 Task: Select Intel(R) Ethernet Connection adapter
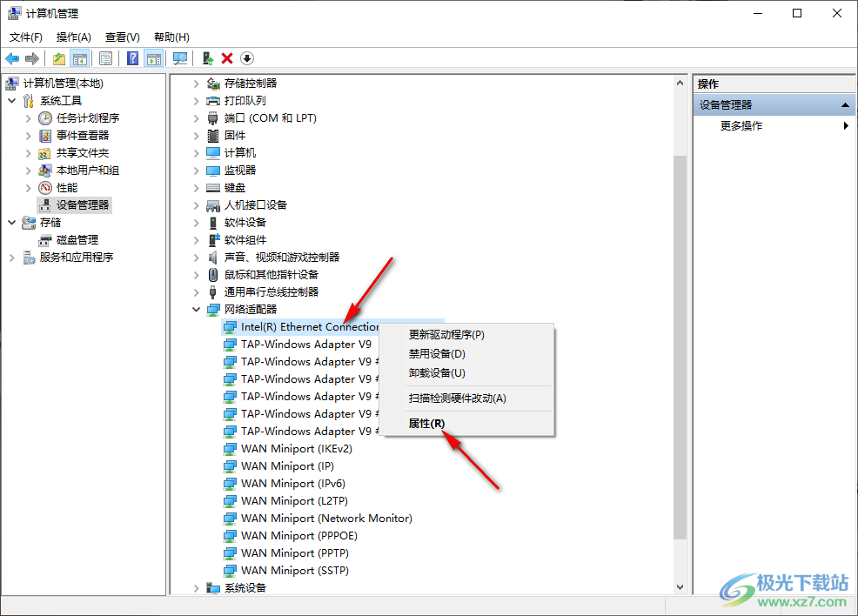click(x=309, y=327)
